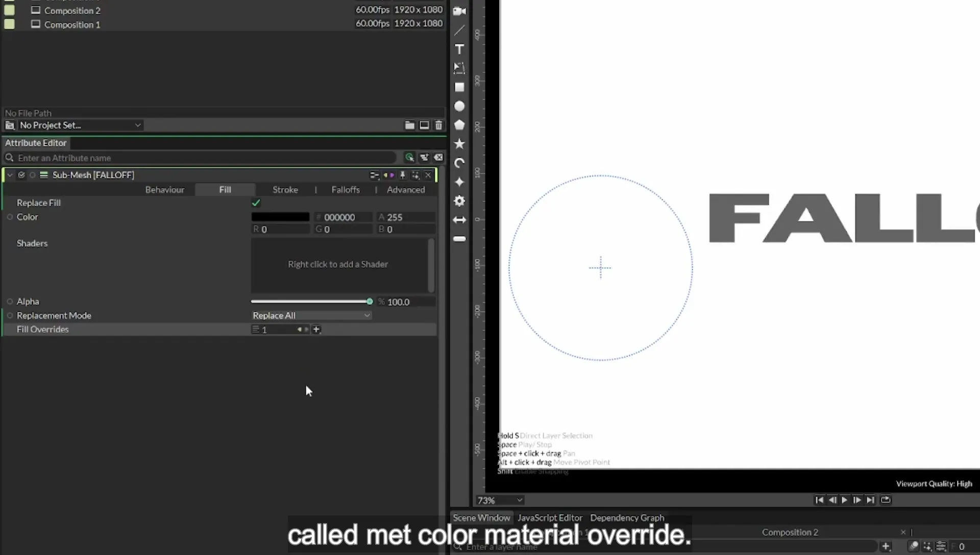Click the Color attribute connection circle
The image size is (980, 555).
tap(10, 217)
